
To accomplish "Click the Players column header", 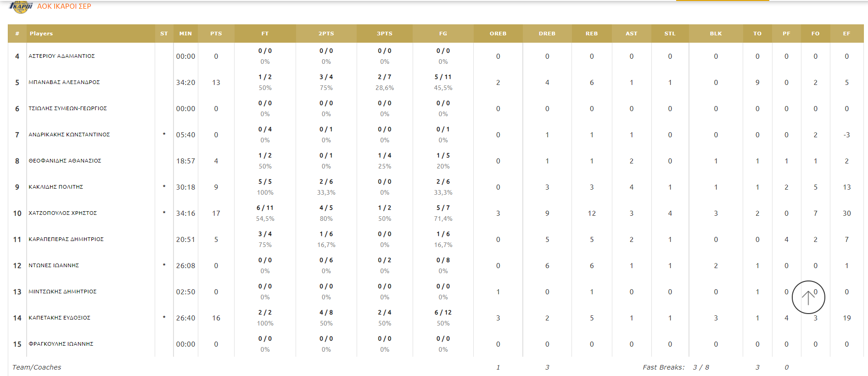I will pyautogui.click(x=41, y=34).
